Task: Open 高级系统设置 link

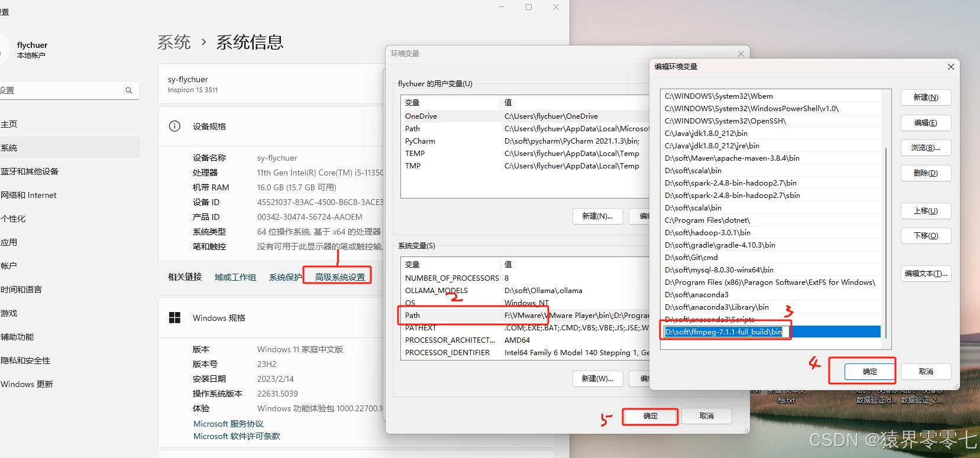Action: tap(340, 277)
